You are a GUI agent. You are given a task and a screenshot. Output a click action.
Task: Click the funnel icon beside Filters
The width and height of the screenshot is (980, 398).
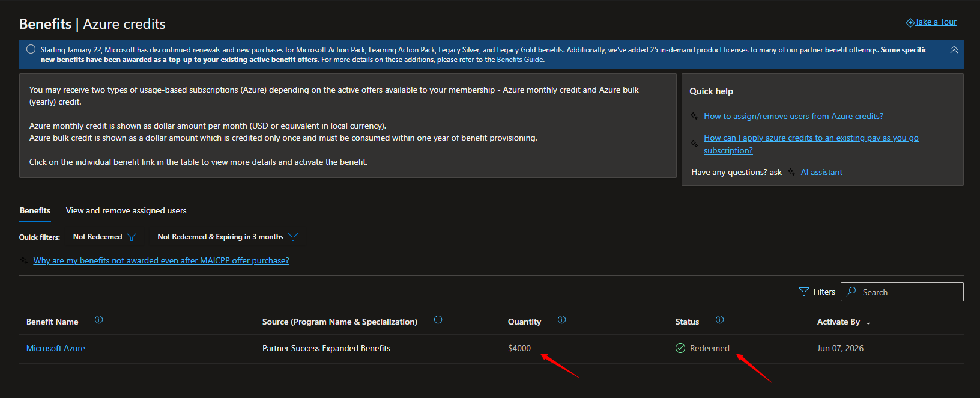tap(804, 292)
